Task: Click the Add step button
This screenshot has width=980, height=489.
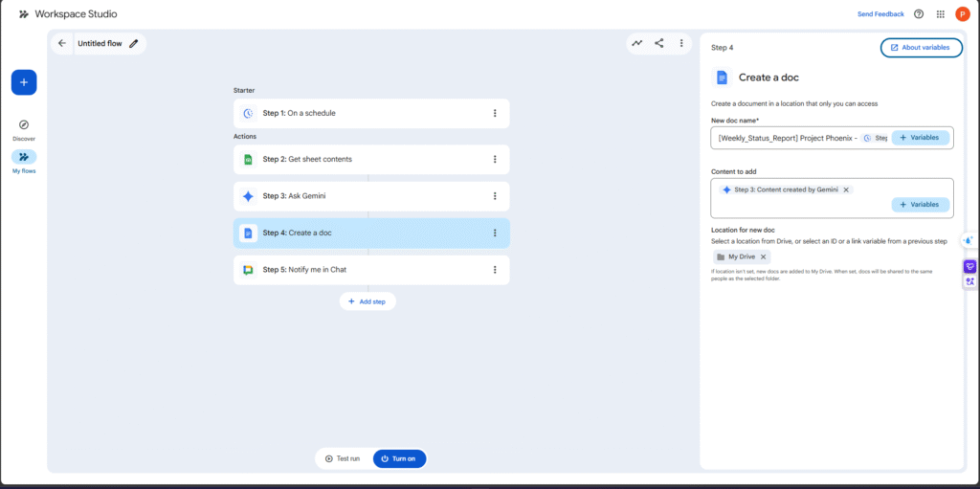Action: click(367, 300)
